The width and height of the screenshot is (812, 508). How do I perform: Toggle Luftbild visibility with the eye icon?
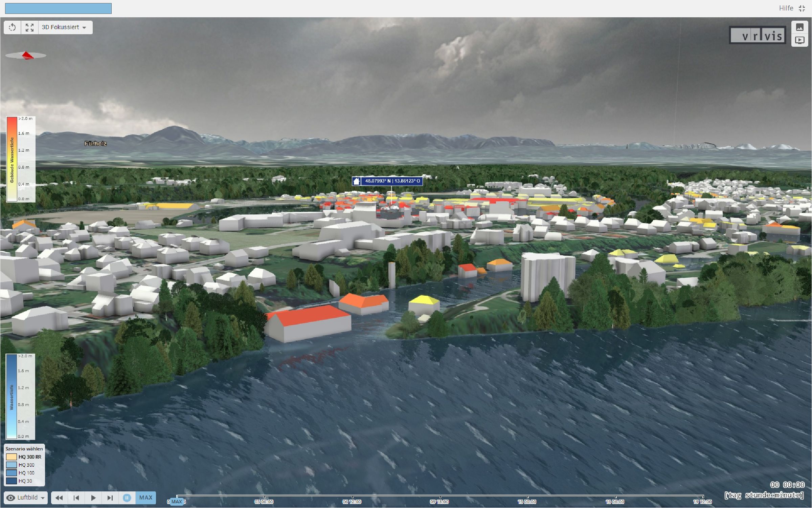[11, 498]
